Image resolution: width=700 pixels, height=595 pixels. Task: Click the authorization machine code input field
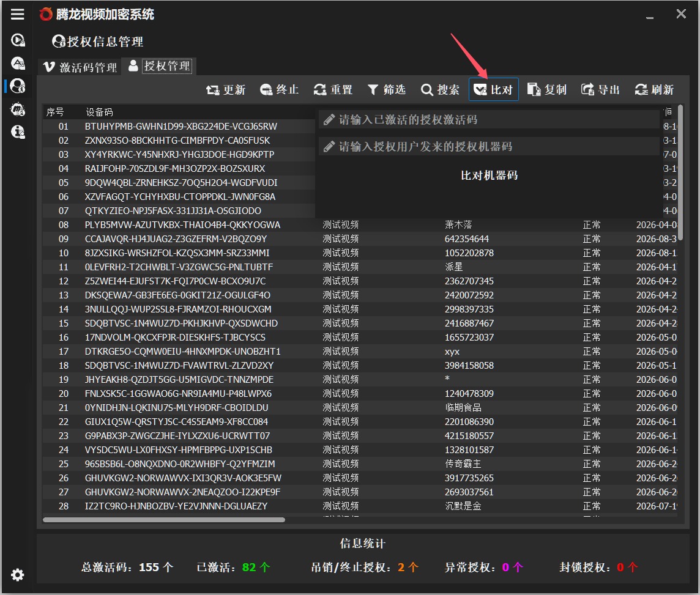click(489, 146)
